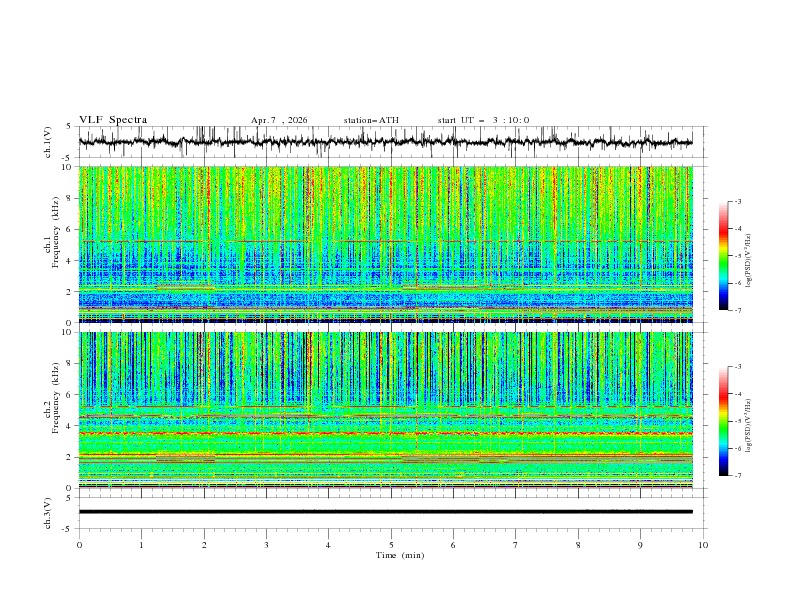Click the "ch.3(V)" axis label
Screen dimensions: 792x612
point(48,513)
